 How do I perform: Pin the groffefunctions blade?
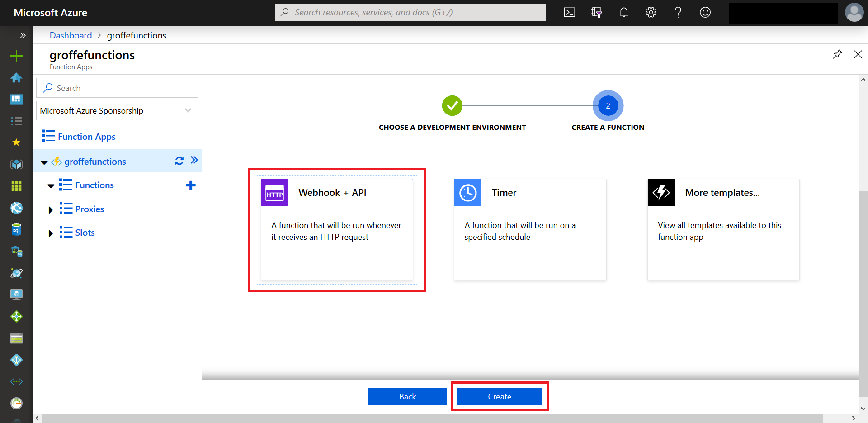tap(837, 54)
